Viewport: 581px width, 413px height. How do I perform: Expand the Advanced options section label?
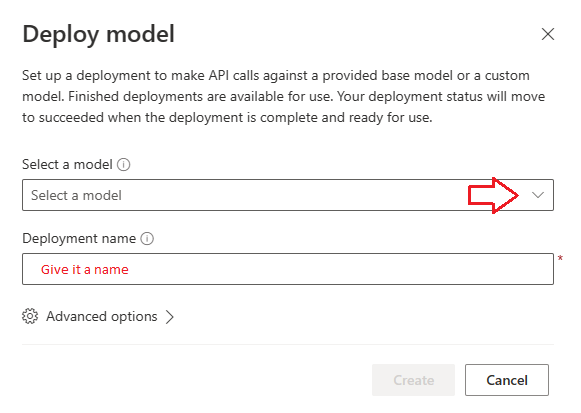tap(102, 316)
